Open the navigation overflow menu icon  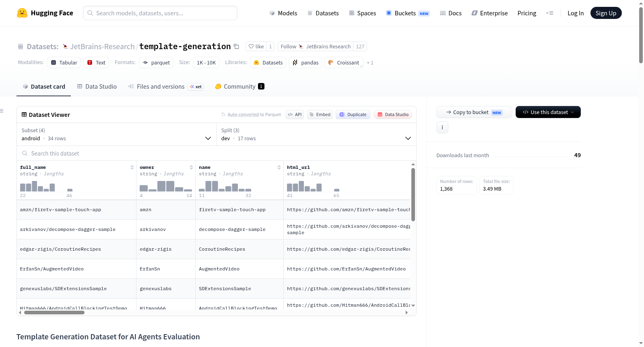click(549, 13)
